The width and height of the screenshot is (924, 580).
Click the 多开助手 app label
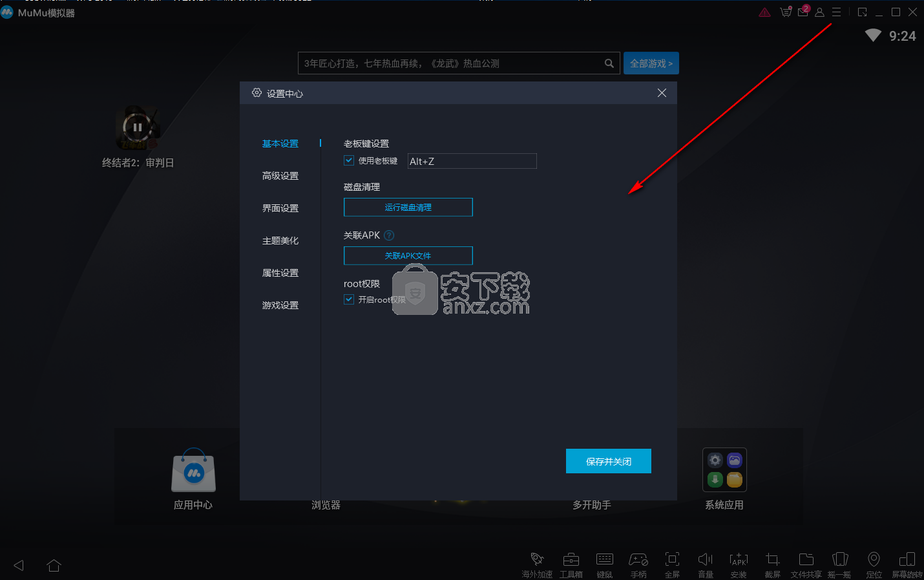coord(592,505)
